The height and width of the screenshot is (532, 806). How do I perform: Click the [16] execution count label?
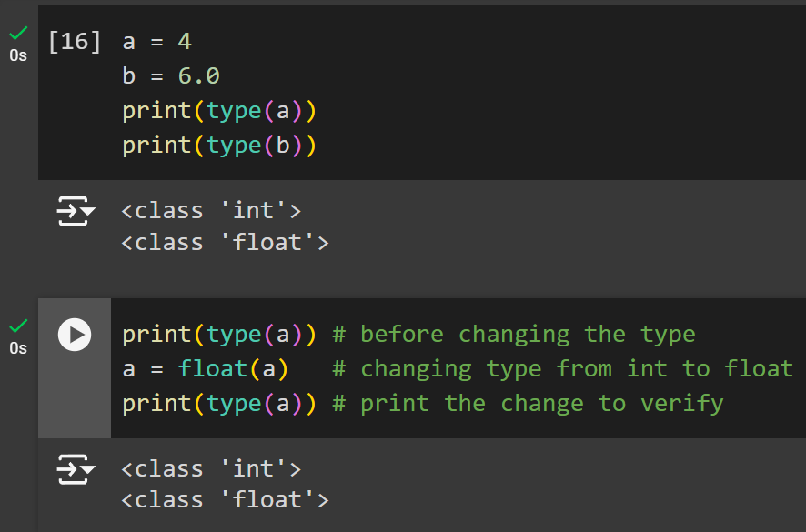pyautogui.click(x=75, y=42)
